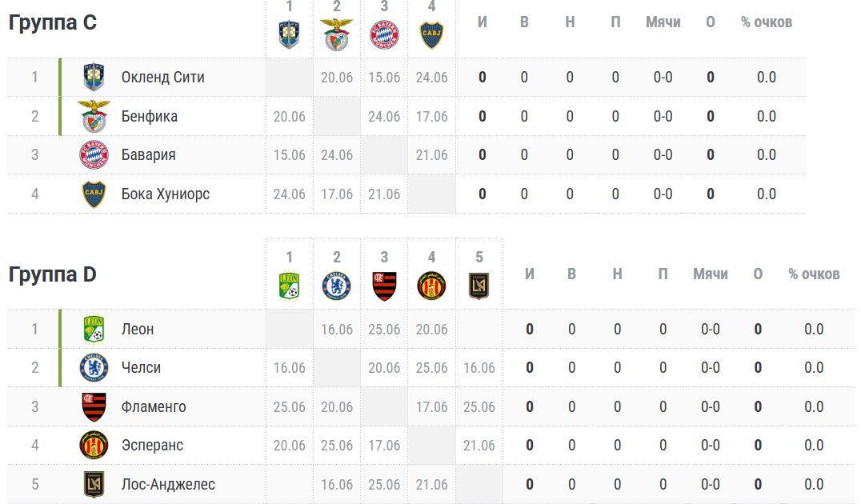Open the Бенфика team link
Screen dimensions: 861x504
tap(150, 116)
